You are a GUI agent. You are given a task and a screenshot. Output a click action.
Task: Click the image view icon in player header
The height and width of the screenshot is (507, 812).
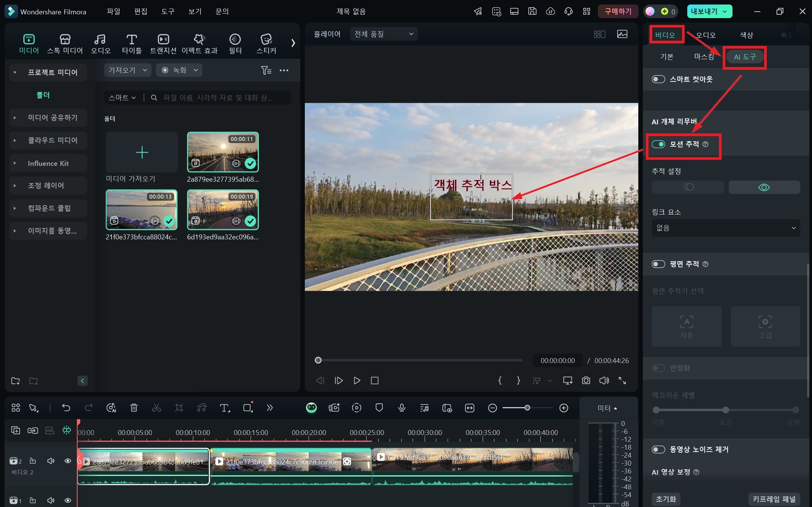(622, 34)
